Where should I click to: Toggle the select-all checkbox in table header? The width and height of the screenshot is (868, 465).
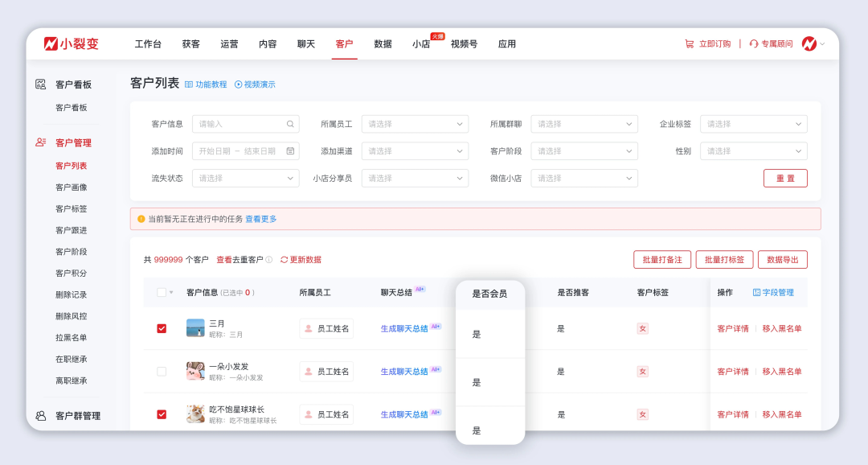point(162,293)
